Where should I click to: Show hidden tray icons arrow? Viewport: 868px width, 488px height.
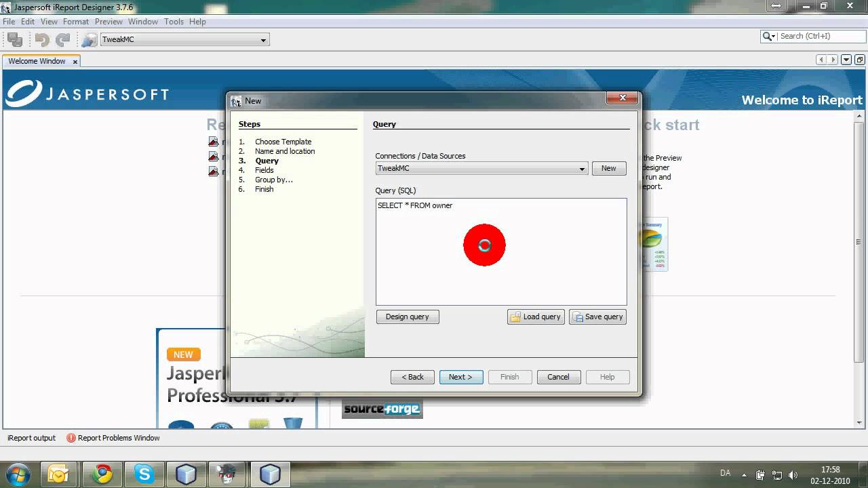coord(744,475)
